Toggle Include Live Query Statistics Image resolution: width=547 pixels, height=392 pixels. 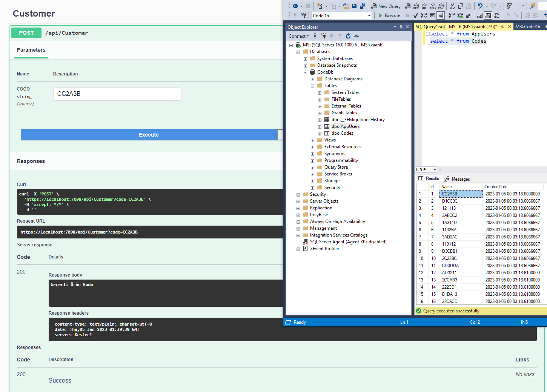tap(460, 15)
